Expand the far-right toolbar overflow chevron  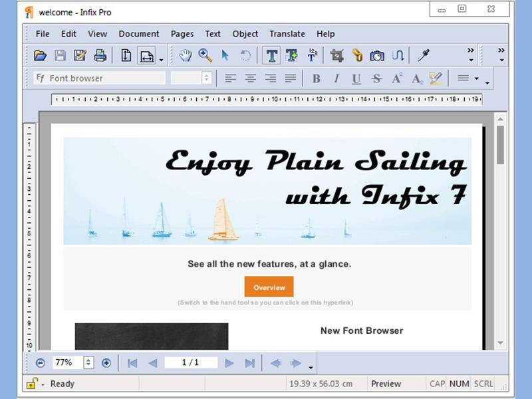(x=501, y=55)
